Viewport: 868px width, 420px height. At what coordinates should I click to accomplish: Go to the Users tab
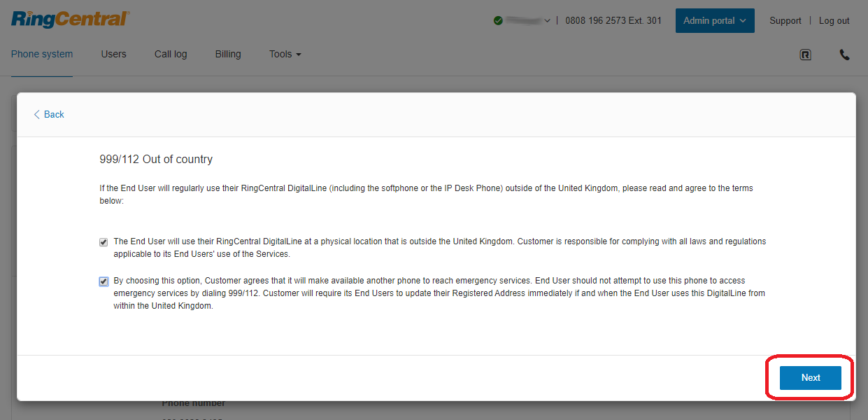[113, 55]
